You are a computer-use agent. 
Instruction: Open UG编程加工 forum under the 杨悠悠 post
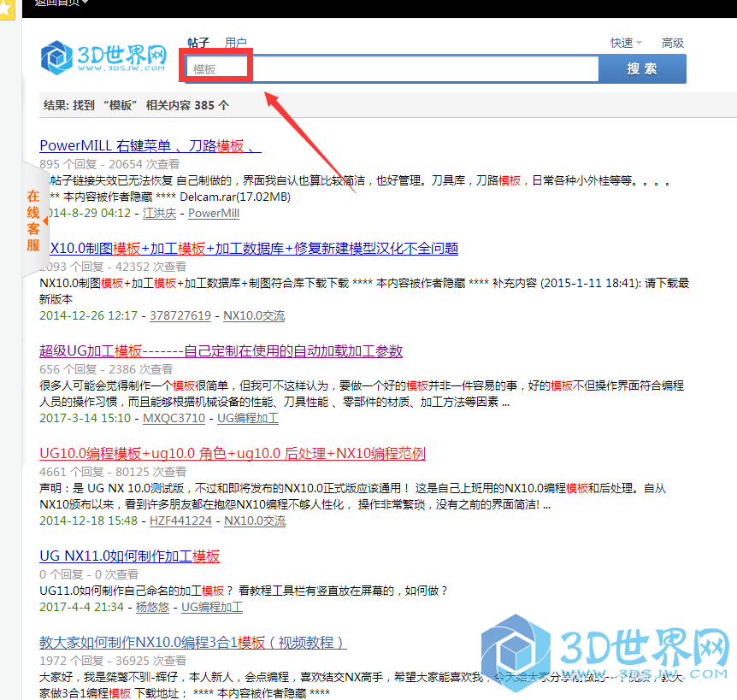[212, 607]
